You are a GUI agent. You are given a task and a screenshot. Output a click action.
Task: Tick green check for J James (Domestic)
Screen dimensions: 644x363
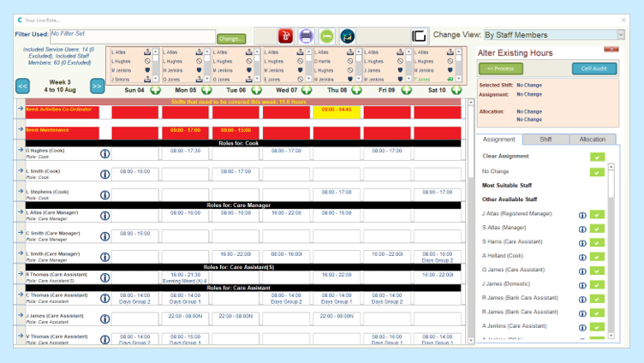point(597,284)
